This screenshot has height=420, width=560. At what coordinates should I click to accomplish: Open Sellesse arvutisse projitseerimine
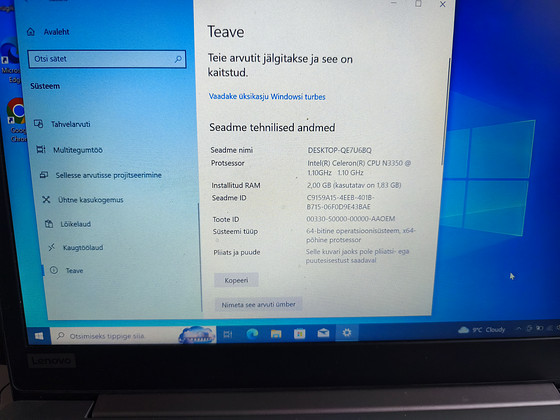pyautogui.click(x=109, y=175)
